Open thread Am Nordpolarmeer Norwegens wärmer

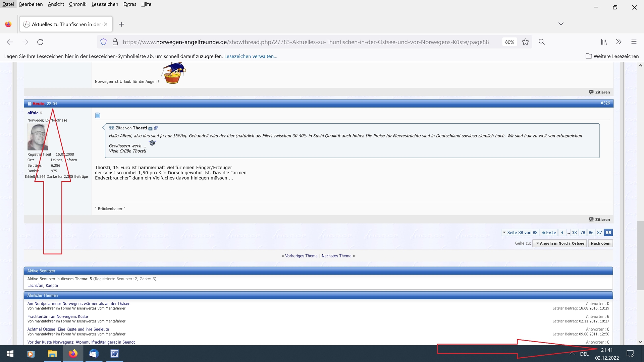click(79, 304)
